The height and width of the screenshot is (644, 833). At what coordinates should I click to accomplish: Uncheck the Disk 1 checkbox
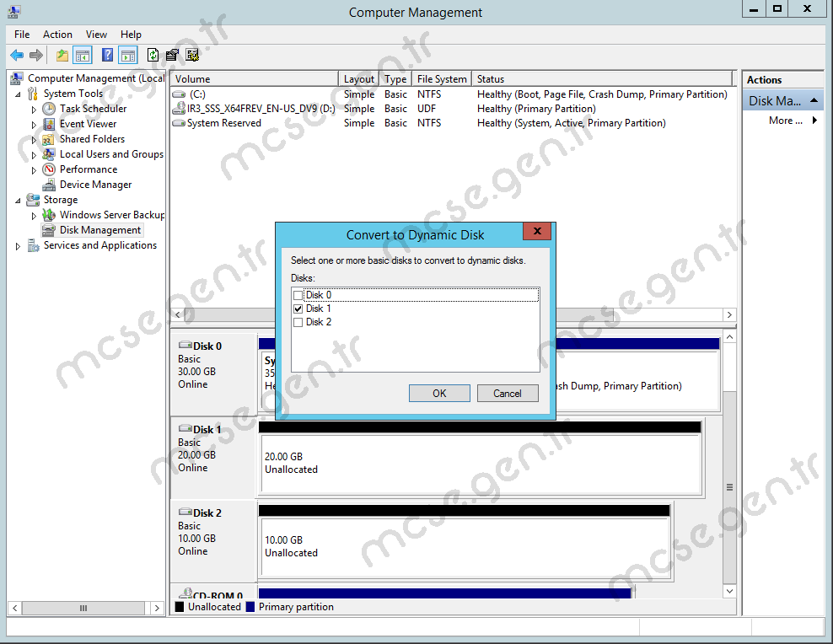click(298, 309)
